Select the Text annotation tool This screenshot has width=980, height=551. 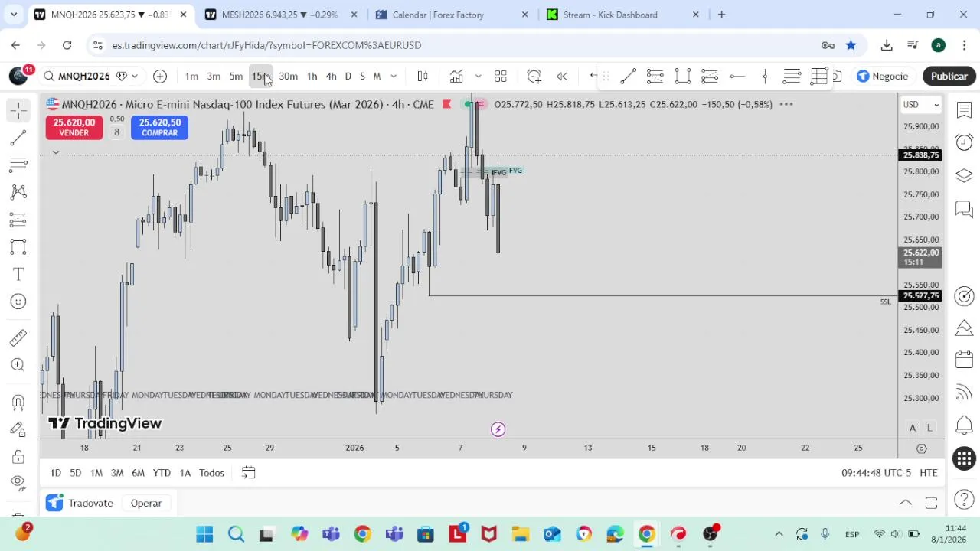click(x=18, y=273)
